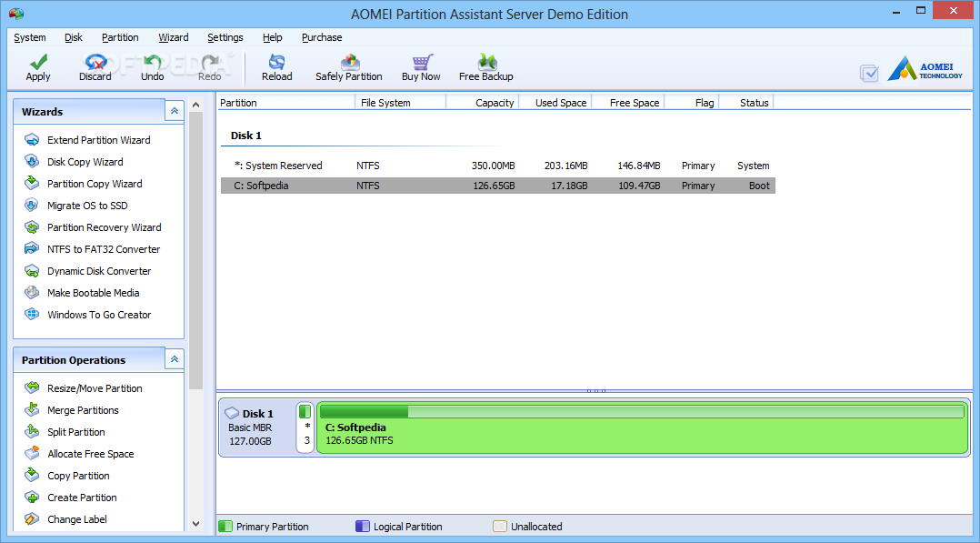Select the C: Softpedia partition row
The image size is (980, 543).
point(498,186)
